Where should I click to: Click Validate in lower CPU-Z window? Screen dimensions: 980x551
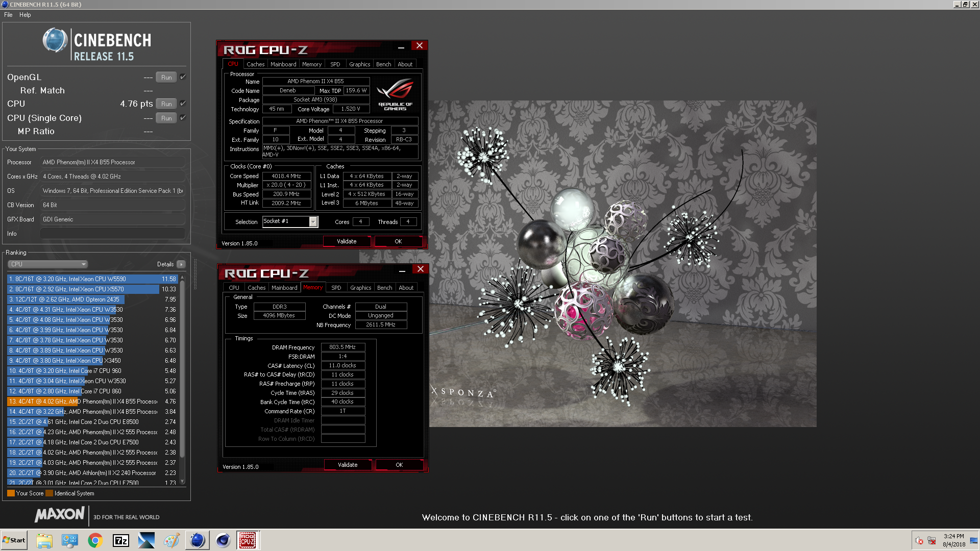[x=348, y=465]
